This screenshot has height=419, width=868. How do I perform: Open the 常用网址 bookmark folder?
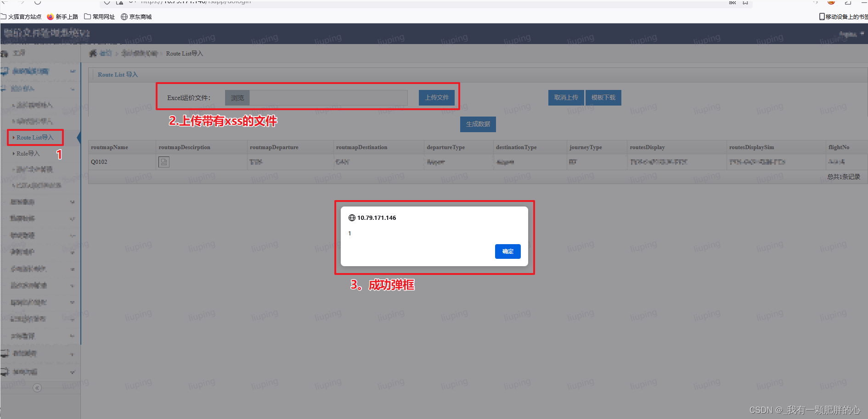point(99,17)
